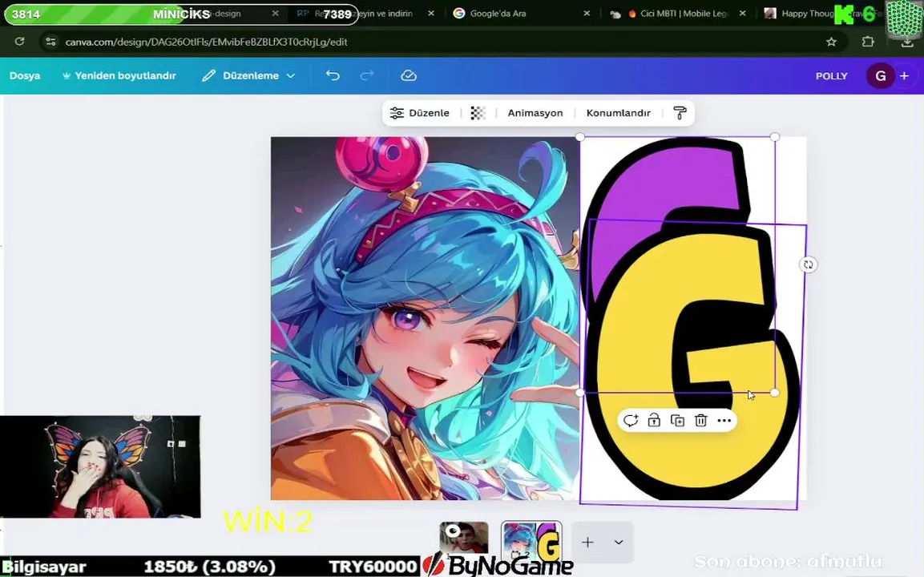
Task: Open site information icon in address bar
Action: click(50, 41)
